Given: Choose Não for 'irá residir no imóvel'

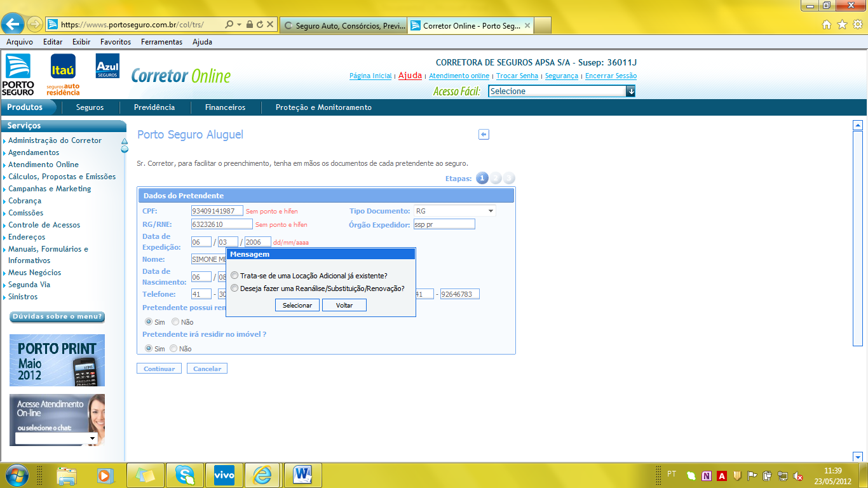Looking at the screenshot, I should click(173, 348).
